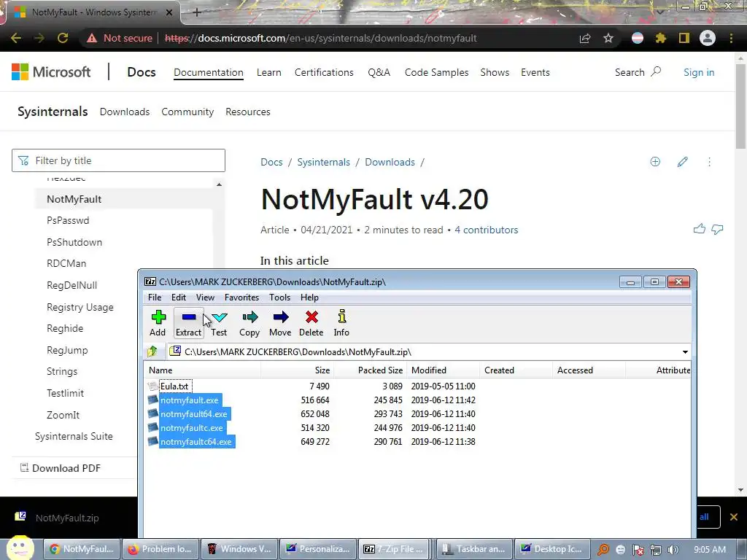This screenshot has width=747, height=560.
Task: Bookmark this page with the star icon
Action: [x=608, y=38]
